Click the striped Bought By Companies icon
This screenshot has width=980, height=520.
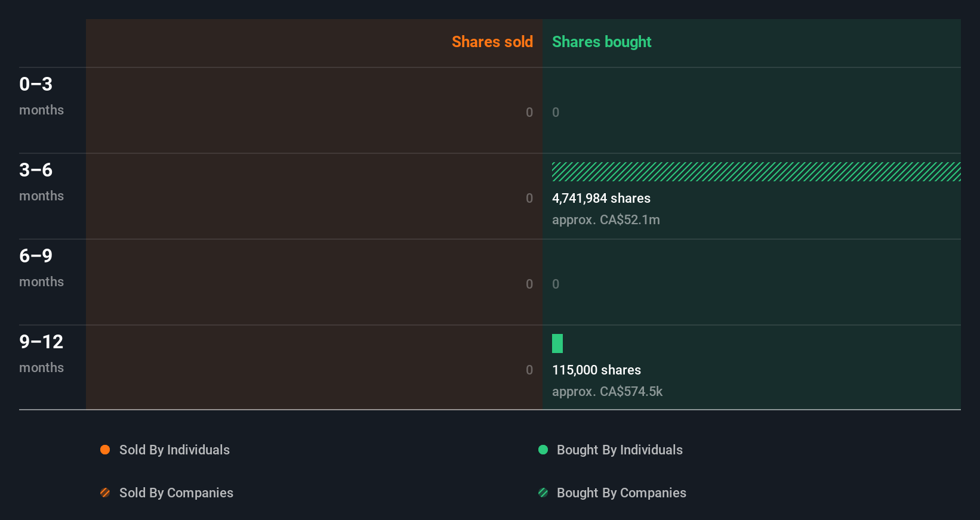(543, 493)
